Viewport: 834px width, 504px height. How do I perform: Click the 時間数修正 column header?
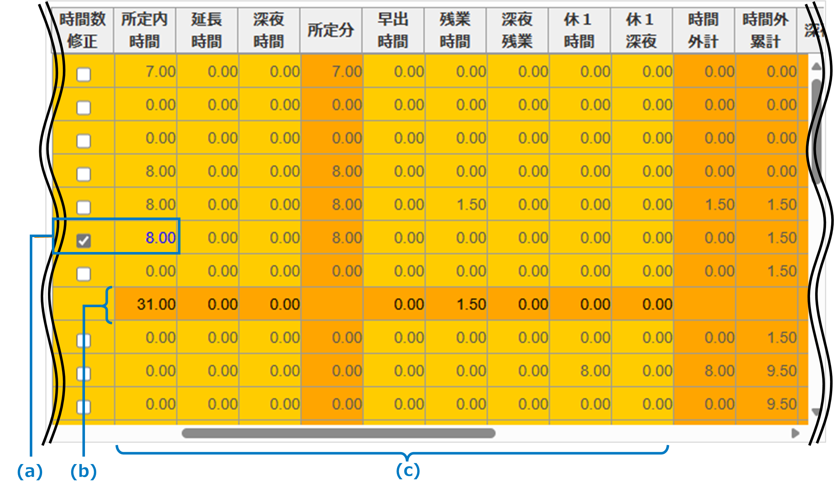(83, 30)
